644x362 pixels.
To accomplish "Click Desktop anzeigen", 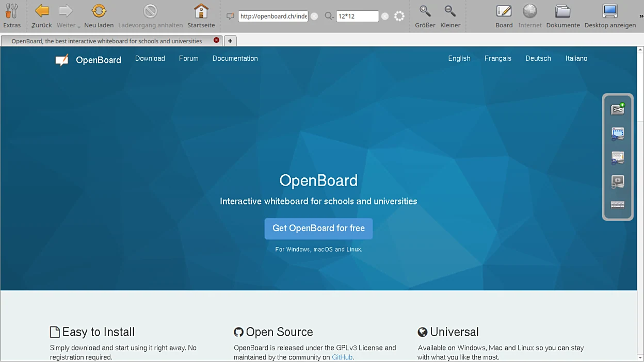I will [x=610, y=15].
